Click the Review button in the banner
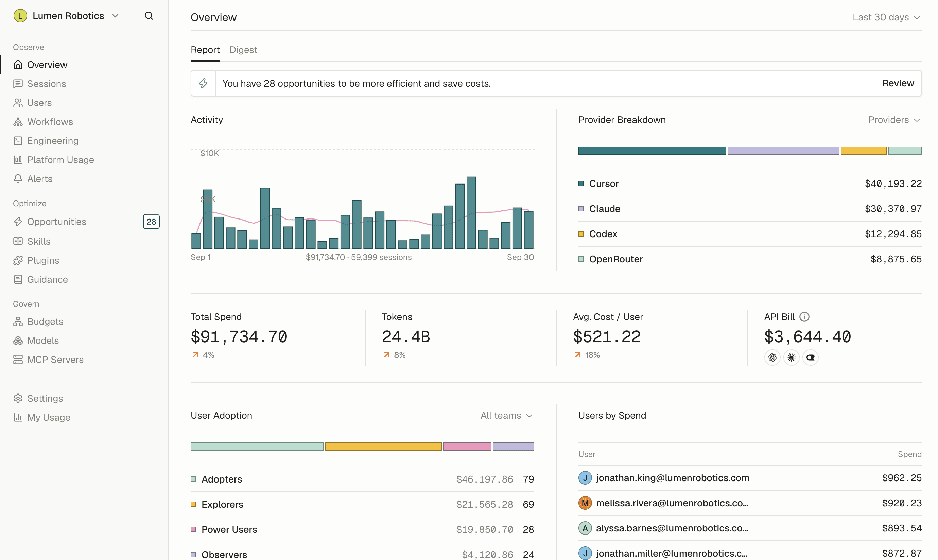938x560 pixels. [x=898, y=83]
